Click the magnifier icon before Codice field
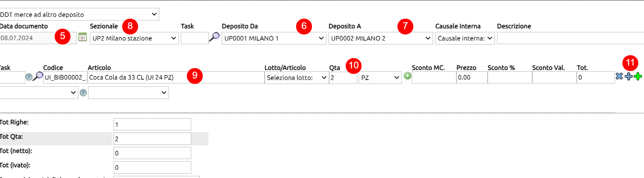The image size is (644, 178). point(38,76)
